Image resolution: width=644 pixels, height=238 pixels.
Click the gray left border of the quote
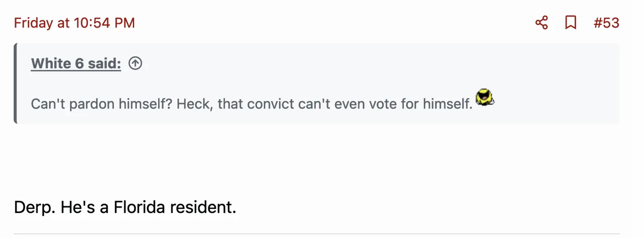tap(16, 83)
